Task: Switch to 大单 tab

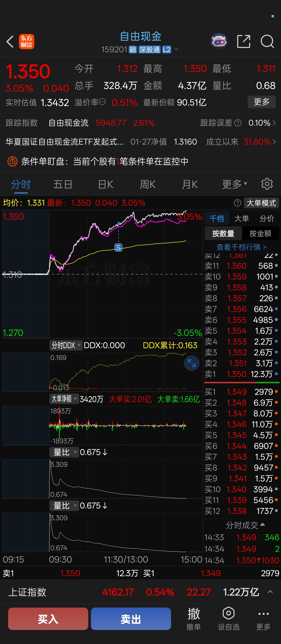Action: coord(242,219)
